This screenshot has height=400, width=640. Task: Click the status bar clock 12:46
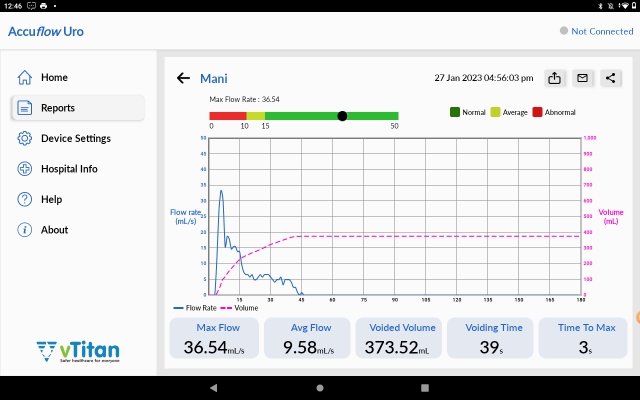pyautogui.click(x=13, y=6)
